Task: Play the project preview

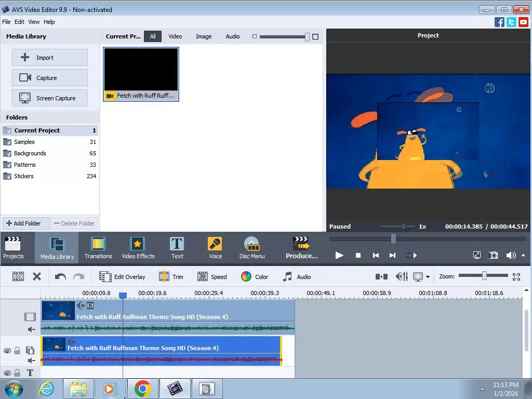Action: [x=339, y=255]
